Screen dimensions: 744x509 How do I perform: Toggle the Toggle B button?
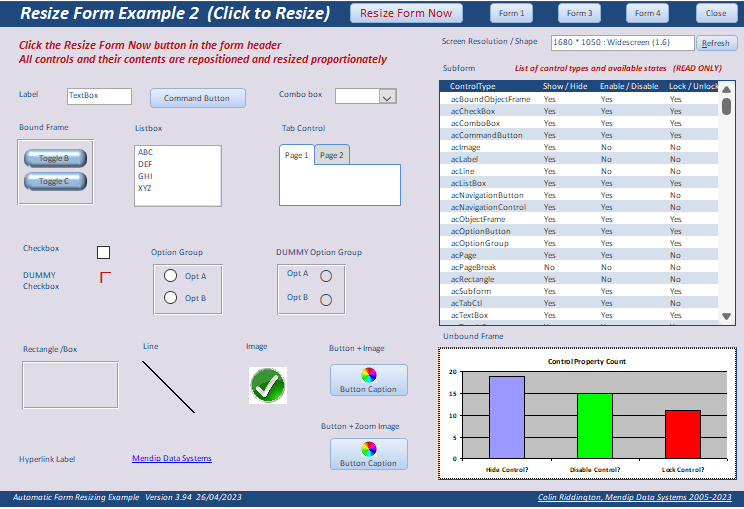(55, 158)
